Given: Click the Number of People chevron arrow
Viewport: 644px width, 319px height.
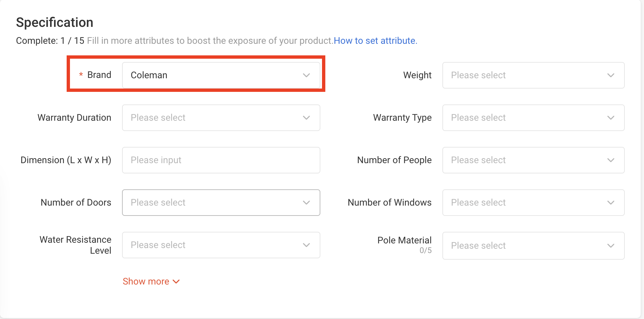Looking at the screenshot, I should pyautogui.click(x=611, y=160).
